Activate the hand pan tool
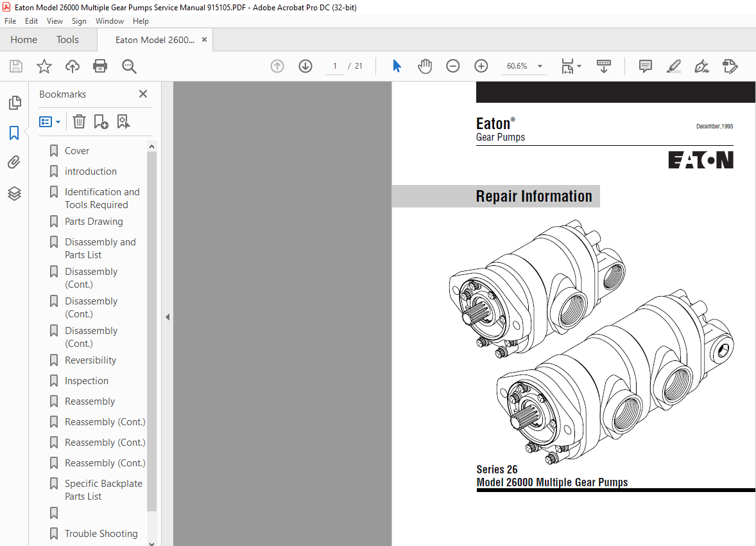This screenshot has width=756, height=546. (425, 66)
